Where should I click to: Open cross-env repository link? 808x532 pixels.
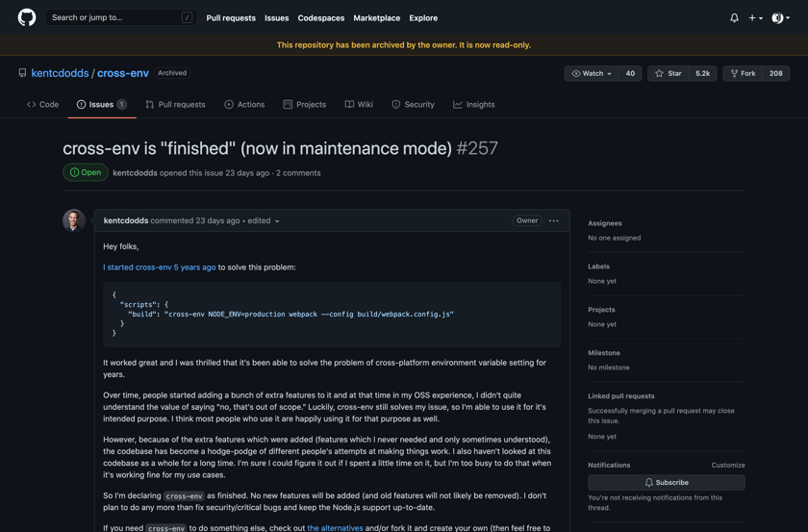[123, 73]
